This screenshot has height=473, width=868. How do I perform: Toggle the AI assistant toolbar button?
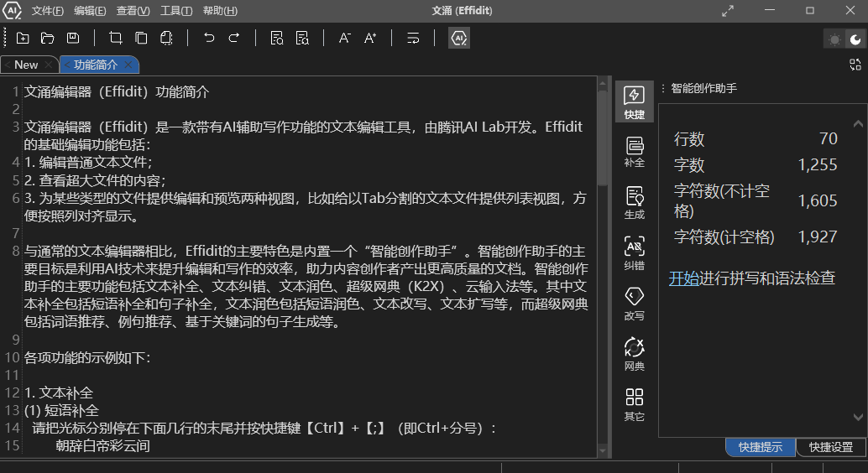point(459,38)
